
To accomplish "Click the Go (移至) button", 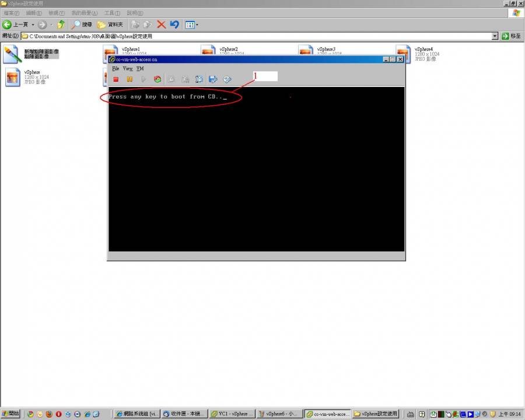I will [512, 36].
